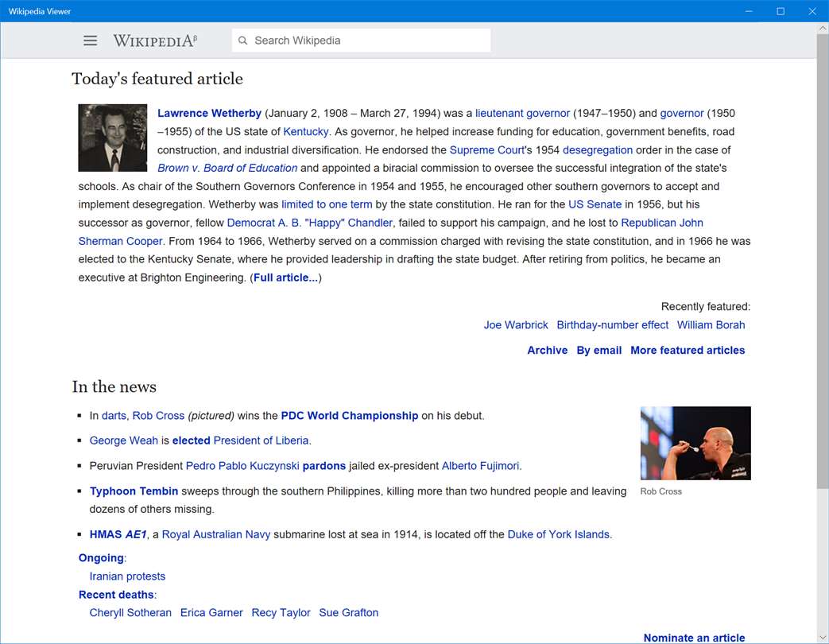This screenshot has width=829, height=644.
Task: Click the Full article... link
Action: click(286, 277)
